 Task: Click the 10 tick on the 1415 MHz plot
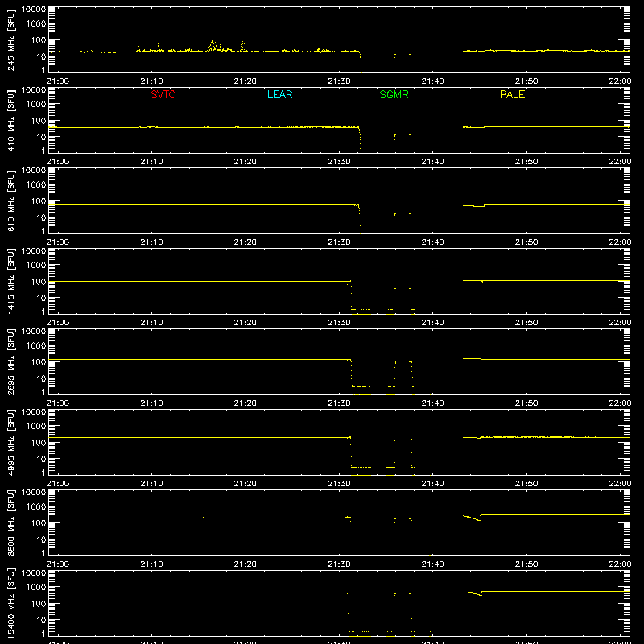41,298
